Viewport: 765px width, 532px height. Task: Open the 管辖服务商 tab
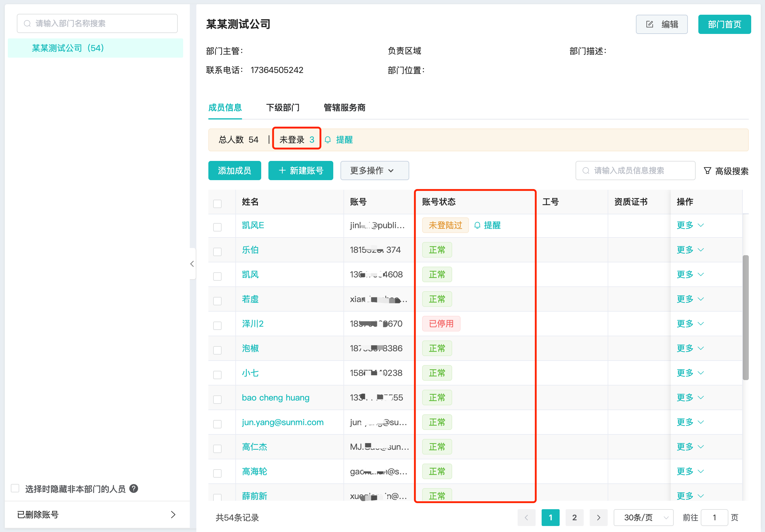(x=344, y=107)
